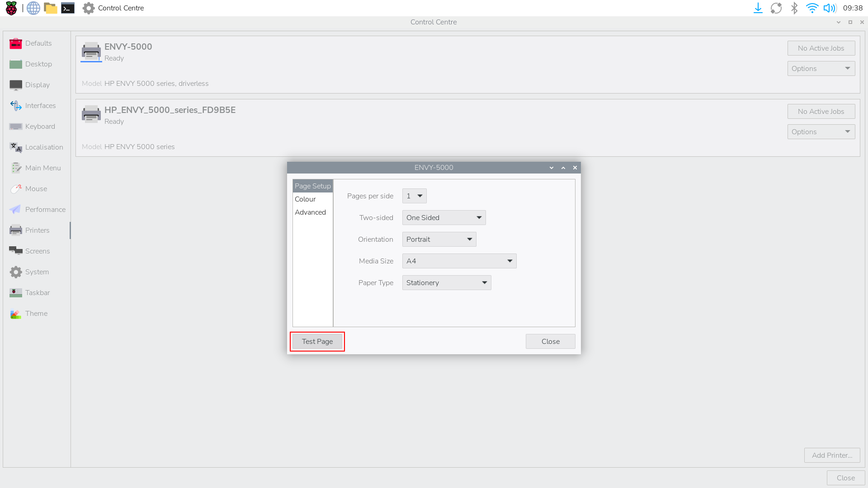Launch the web browser from the taskbar
The width and height of the screenshot is (868, 488).
[x=33, y=8]
